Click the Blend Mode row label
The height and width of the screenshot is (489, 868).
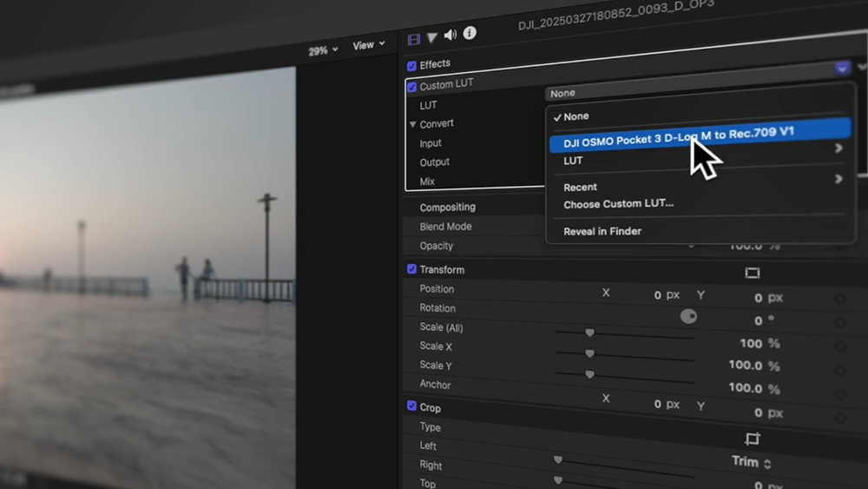[x=445, y=227]
